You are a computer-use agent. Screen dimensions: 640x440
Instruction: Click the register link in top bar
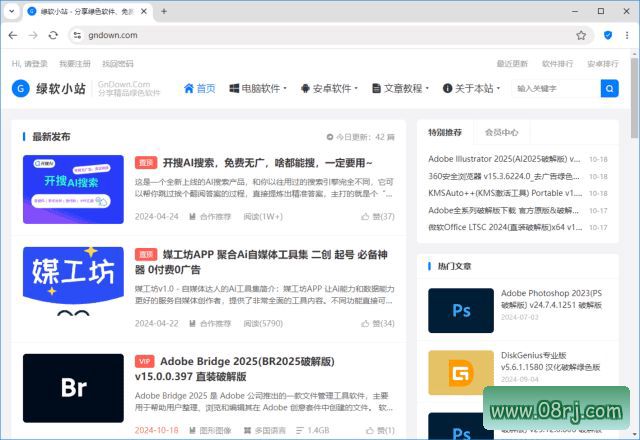pos(75,64)
